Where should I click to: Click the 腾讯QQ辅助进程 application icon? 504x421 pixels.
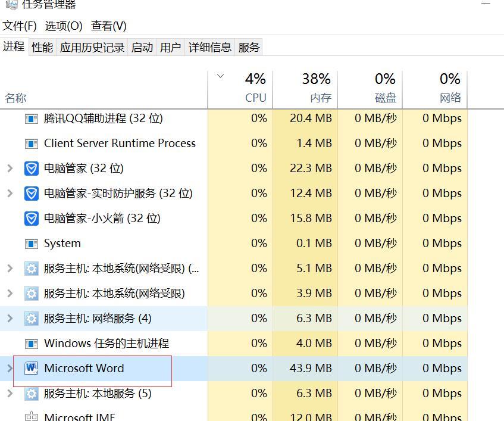pos(32,118)
